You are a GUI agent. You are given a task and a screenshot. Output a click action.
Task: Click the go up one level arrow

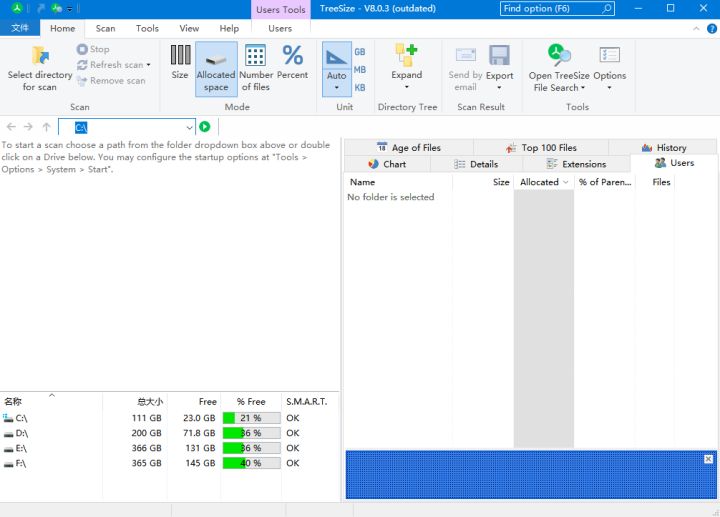pos(46,127)
